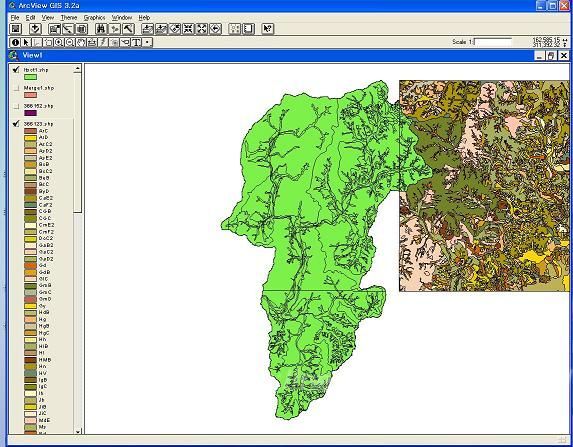
Task: Click the ByD legend label
Action: [x=43, y=191]
